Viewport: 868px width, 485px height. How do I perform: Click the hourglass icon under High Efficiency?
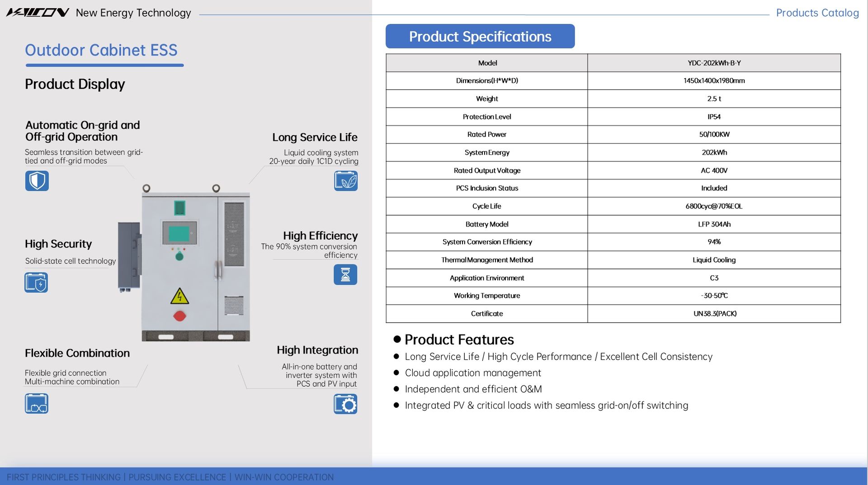tap(345, 274)
